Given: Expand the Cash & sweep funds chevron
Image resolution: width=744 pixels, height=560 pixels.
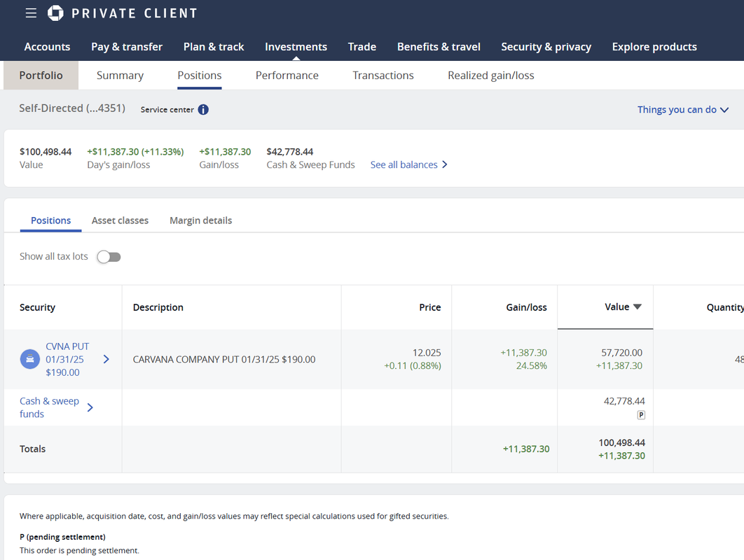Looking at the screenshot, I should [90, 407].
